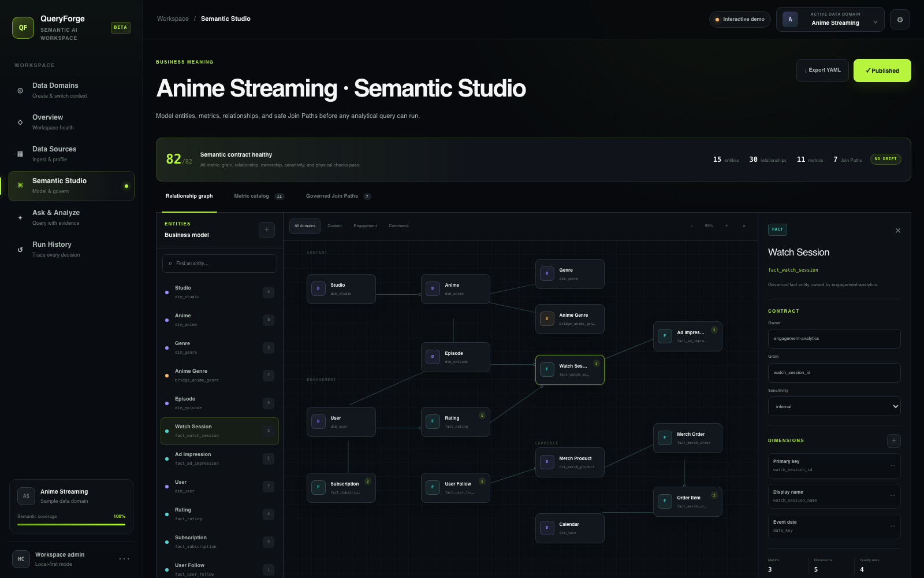Viewport: 924px width, 578px height.
Task: Click the Interactive demo badge
Action: coord(740,19)
